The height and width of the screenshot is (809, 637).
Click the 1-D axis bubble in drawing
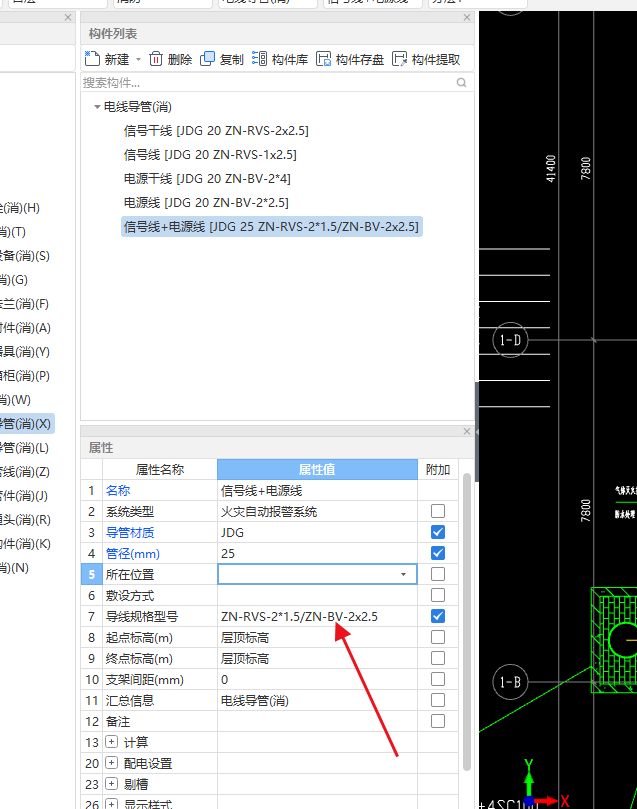[x=510, y=340]
